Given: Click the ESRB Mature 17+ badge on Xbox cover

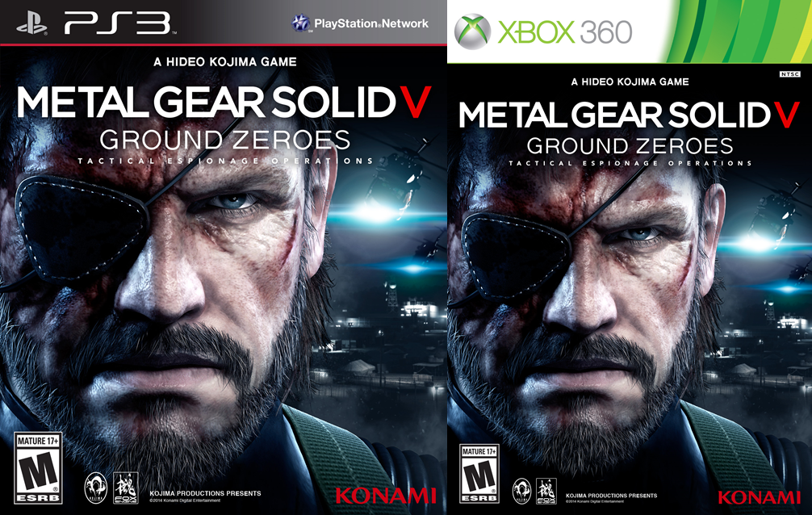Looking at the screenshot, I should (479, 474).
